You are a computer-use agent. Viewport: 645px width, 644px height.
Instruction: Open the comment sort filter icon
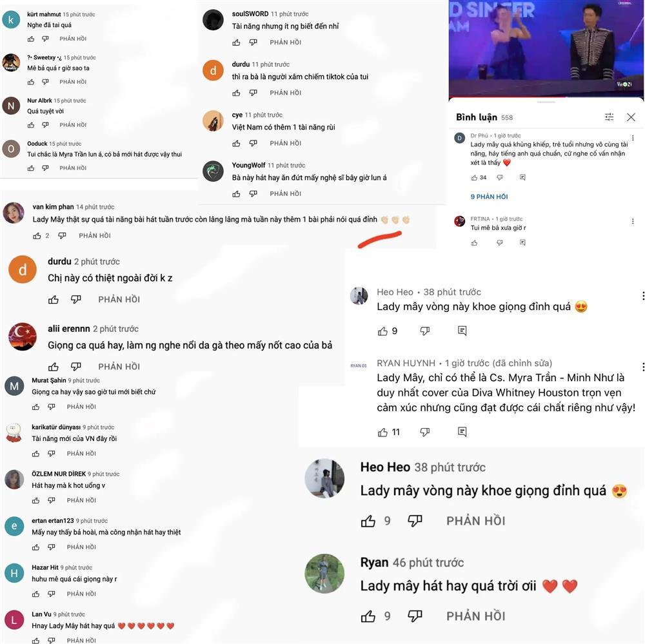click(610, 117)
